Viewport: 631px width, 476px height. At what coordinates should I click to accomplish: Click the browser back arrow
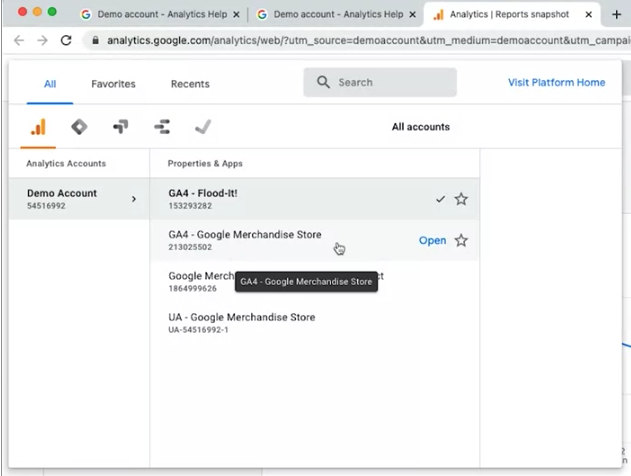click(x=19, y=40)
